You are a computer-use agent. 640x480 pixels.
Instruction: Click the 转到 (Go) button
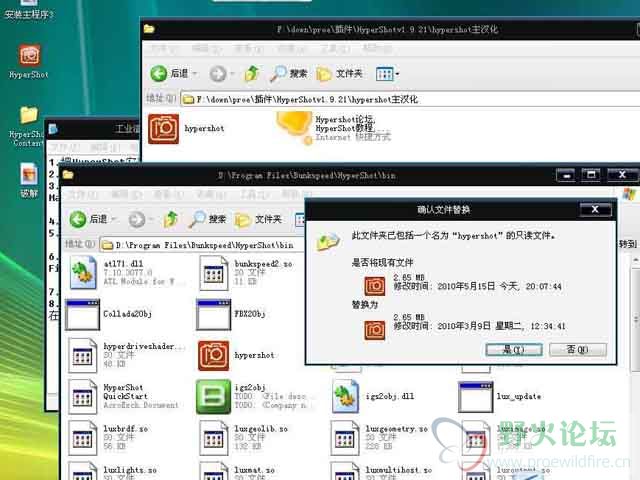pos(628,244)
